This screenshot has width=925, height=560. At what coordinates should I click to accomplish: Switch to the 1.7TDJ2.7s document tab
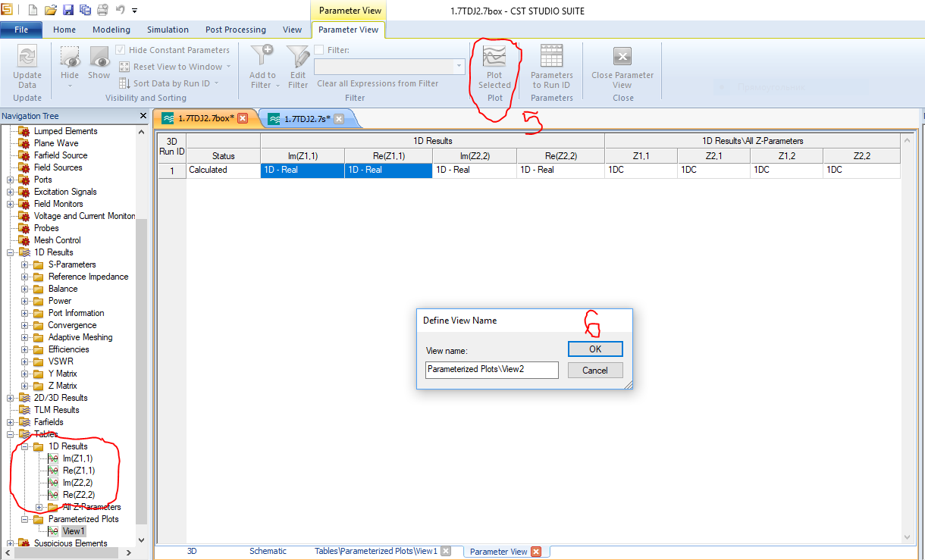(307, 119)
